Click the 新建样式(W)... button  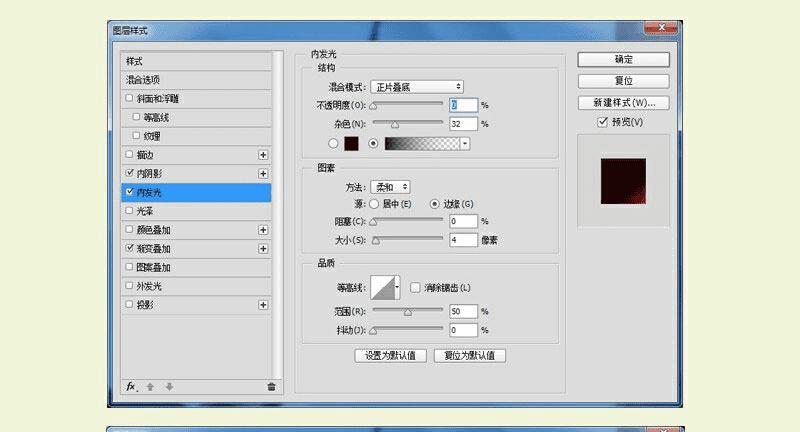pos(623,103)
